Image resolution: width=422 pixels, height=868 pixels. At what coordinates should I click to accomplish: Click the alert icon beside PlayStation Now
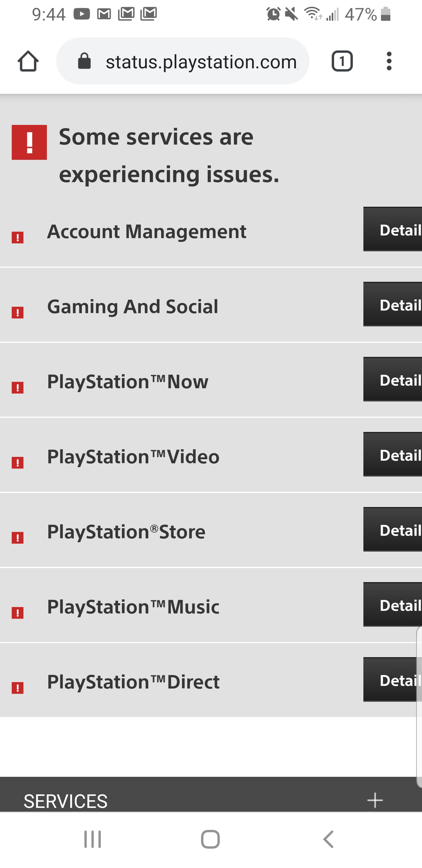tap(18, 387)
